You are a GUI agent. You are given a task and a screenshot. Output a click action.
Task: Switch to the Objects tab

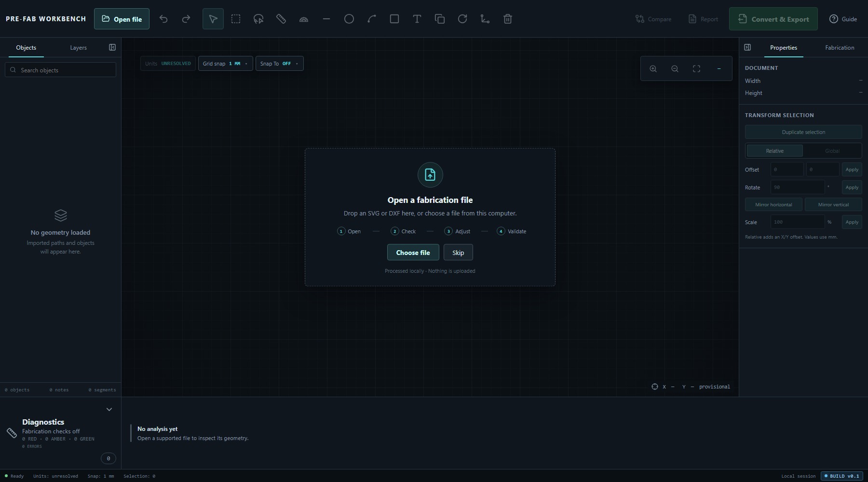[26, 48]
